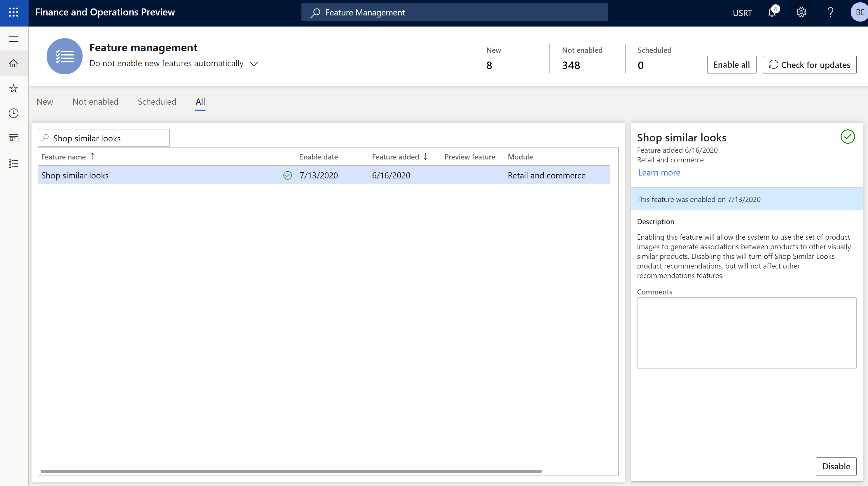Viewport: 868px width, 486px height.
Task: Open the Settings gear icon
Action: coord(801,13)
